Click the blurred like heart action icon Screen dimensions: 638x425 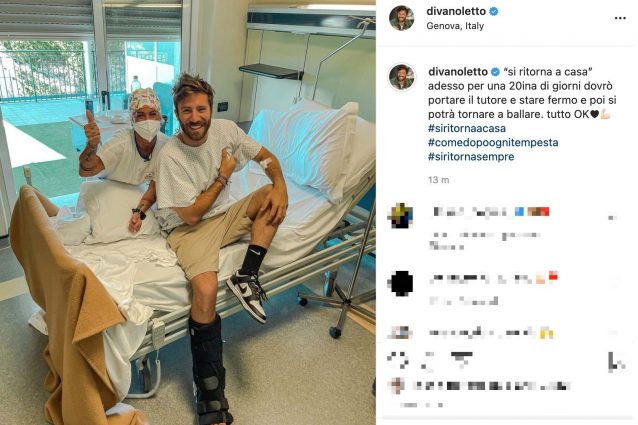[397, 360]
